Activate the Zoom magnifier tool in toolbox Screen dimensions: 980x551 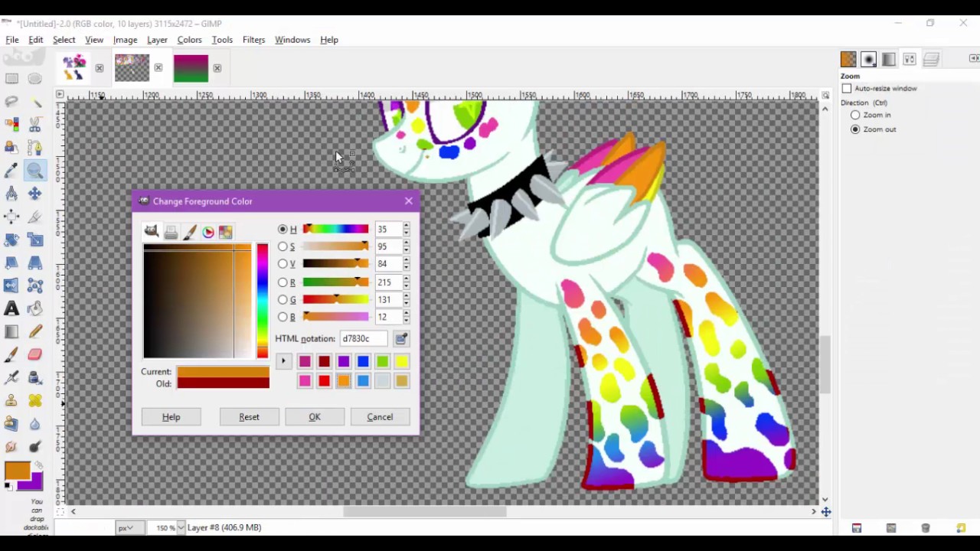(x=34, y=170)
